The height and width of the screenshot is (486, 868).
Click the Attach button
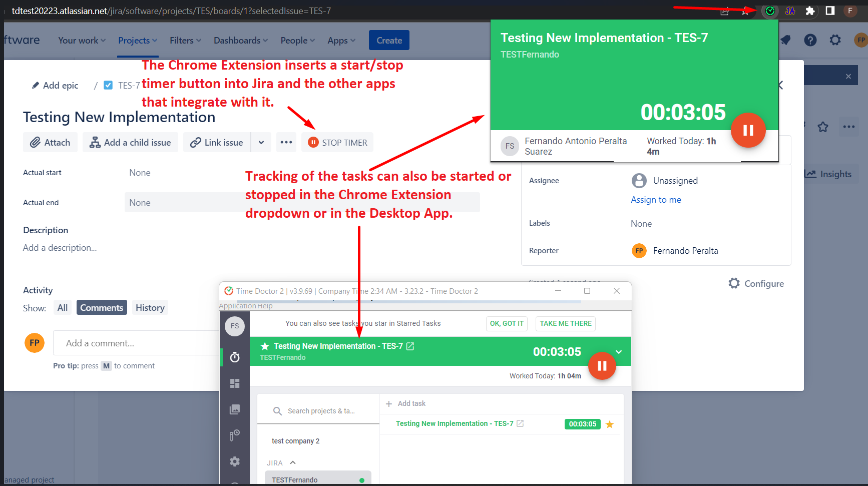(x=50, y=143)
